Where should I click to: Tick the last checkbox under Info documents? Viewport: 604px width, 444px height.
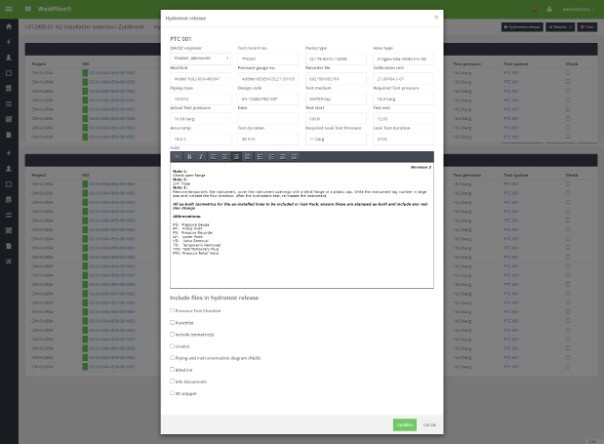point(172,393)
